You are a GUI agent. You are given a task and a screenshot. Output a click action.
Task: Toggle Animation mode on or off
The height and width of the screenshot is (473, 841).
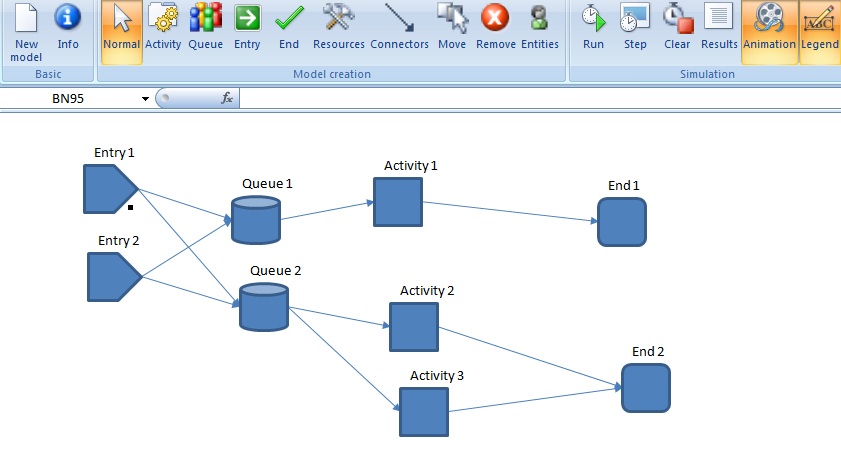click(769, 30)
